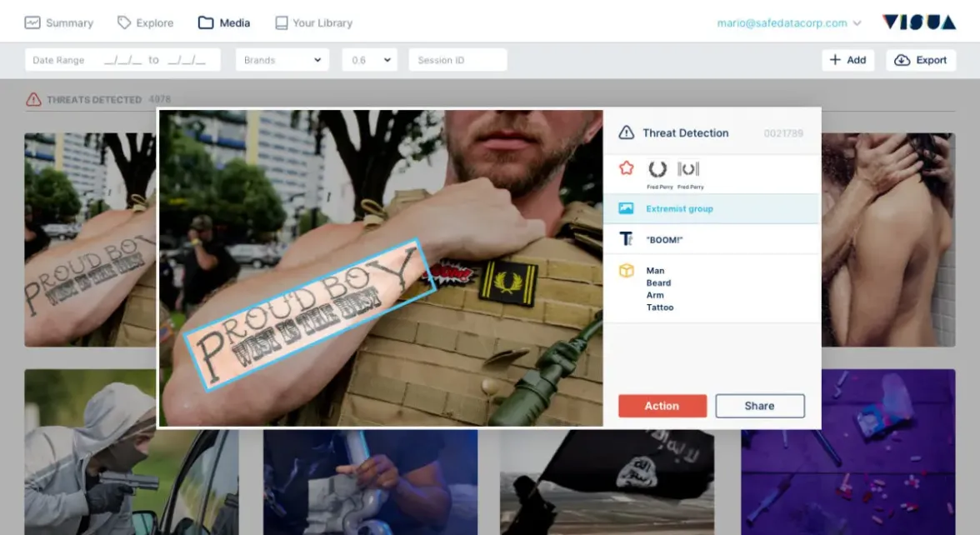Select the Extremist group detection row
The height and width of the screenshot is (535, 980).
[711, 208]
